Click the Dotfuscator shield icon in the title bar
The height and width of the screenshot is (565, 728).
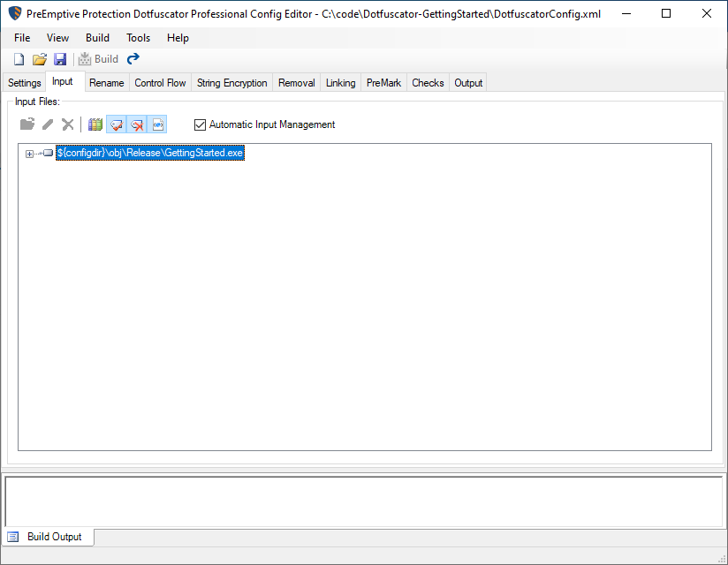pyautogui.click(x=15, y=13)
